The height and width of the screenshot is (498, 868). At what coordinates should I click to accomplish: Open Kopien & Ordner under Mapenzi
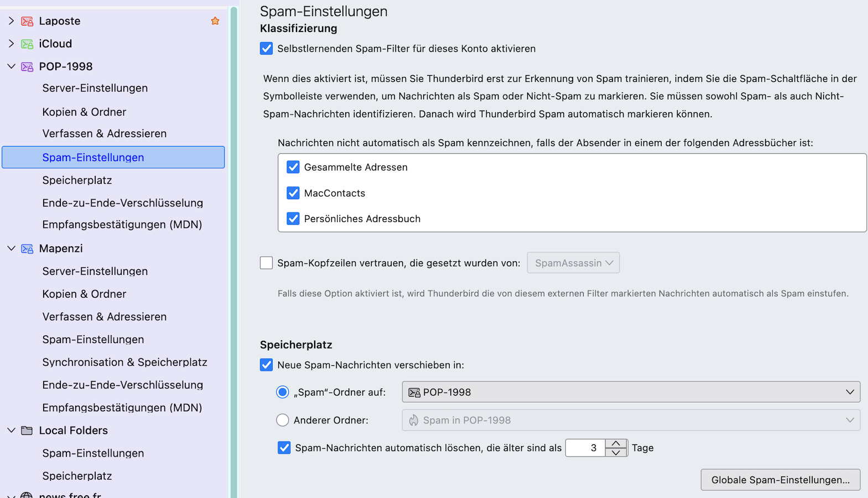pyautogui.click(x=84, y=294)
